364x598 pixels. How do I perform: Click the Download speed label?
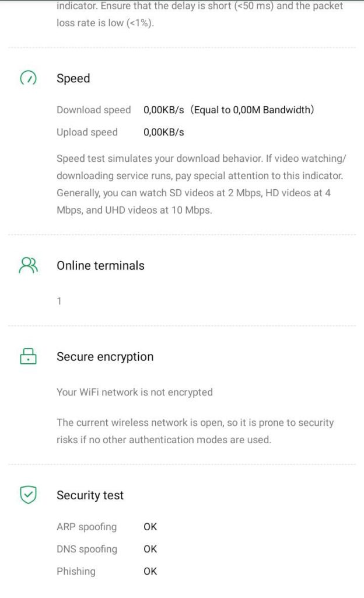tap(93, 110)
